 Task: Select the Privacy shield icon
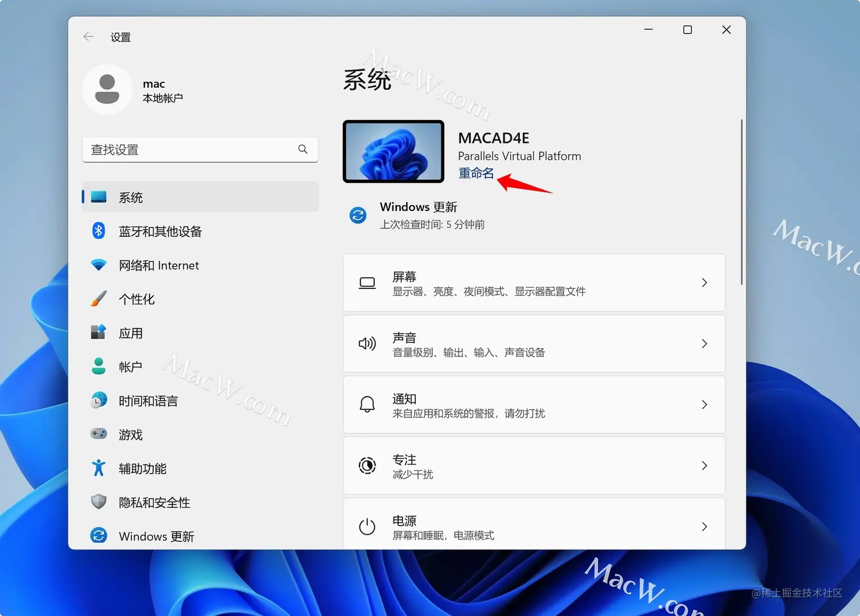coord(99,502)
